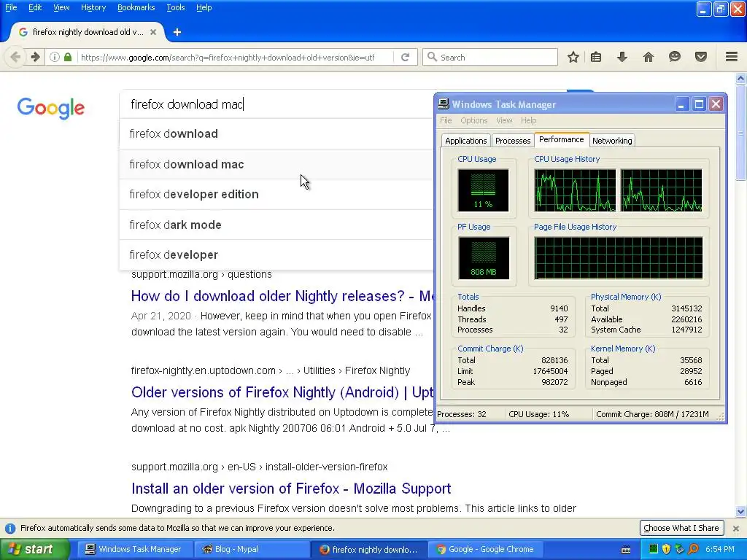Open the Bookmarks menu
Screen dimensions: 747x560
pyautogui.click(x=136, y=7)
